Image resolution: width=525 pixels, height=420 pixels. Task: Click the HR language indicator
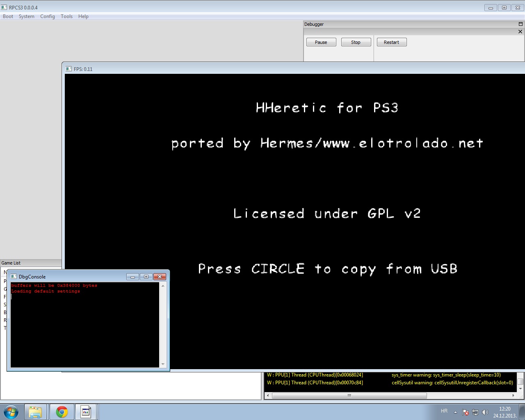(x=444, y=411)
